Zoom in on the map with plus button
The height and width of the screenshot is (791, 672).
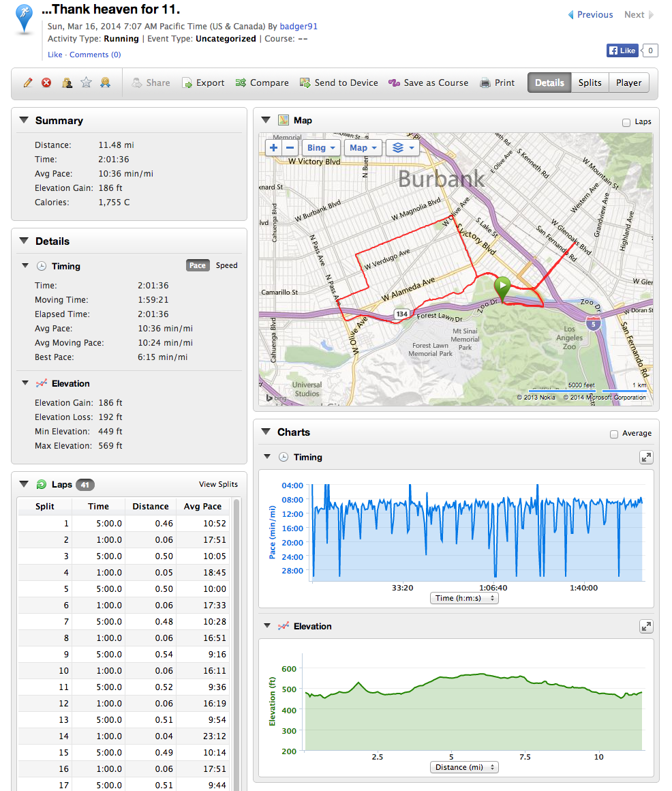(274, 148)
